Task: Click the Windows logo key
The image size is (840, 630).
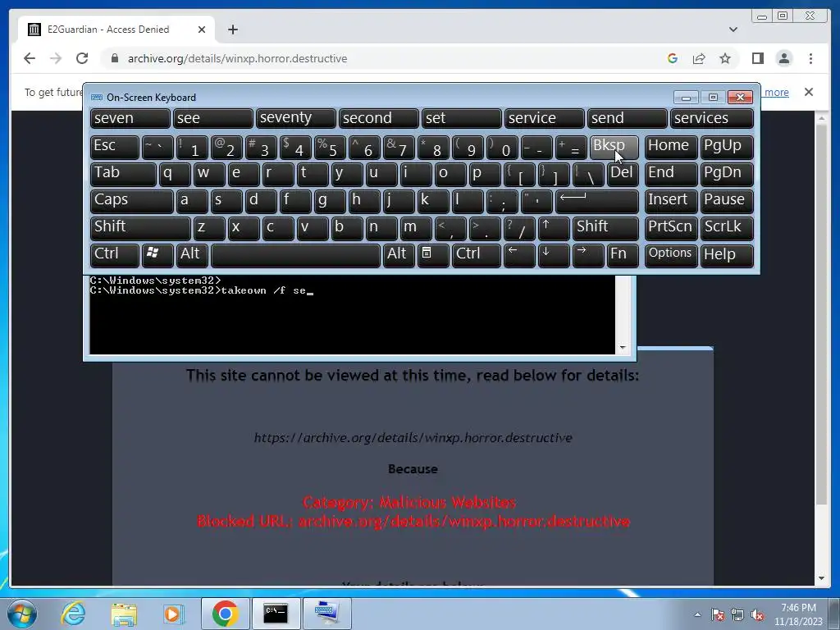Action: (x=157, y=256)
